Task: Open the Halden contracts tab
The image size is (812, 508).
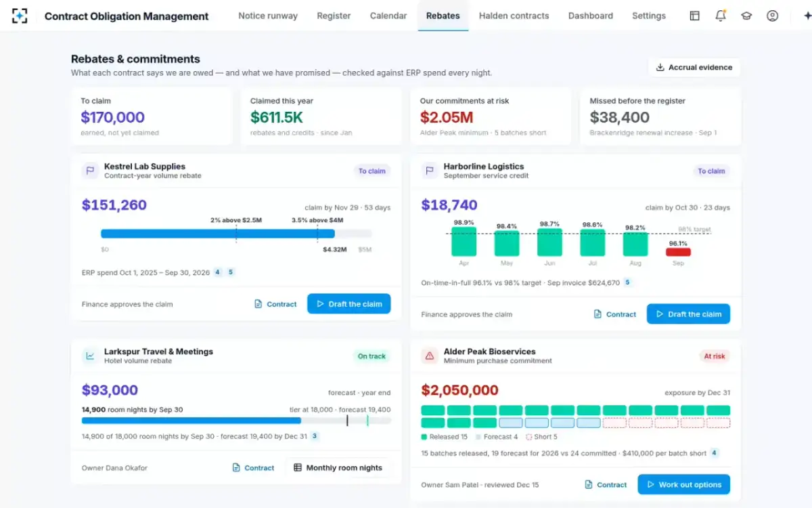Action: pyautogui.click(x=514, y=16)
